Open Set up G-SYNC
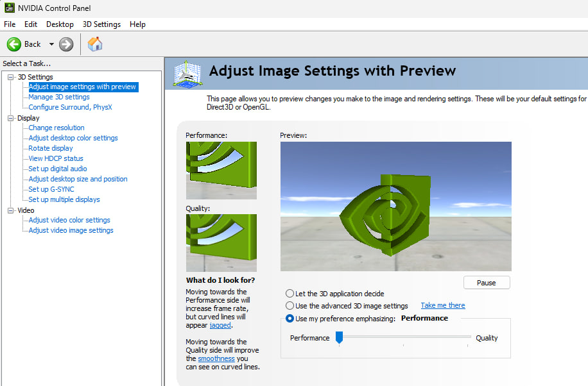 (51, 189)
